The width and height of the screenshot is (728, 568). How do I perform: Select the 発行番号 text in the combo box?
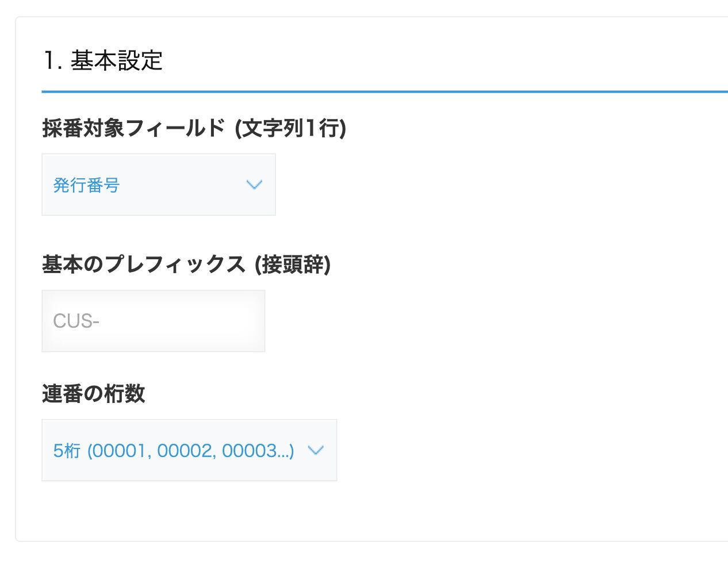click(x=86, y=185)
